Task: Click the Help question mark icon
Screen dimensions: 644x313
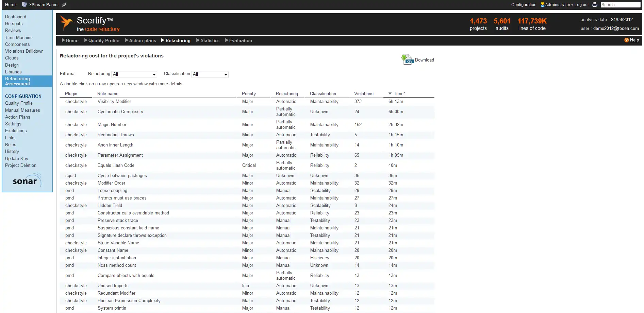Action: [626, 40]
